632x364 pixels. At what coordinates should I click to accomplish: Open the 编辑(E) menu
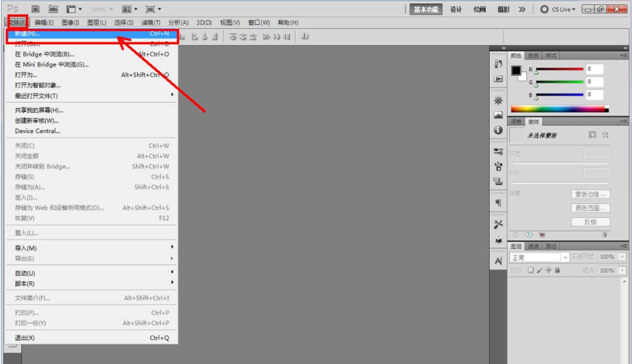(x=44, y=23)
